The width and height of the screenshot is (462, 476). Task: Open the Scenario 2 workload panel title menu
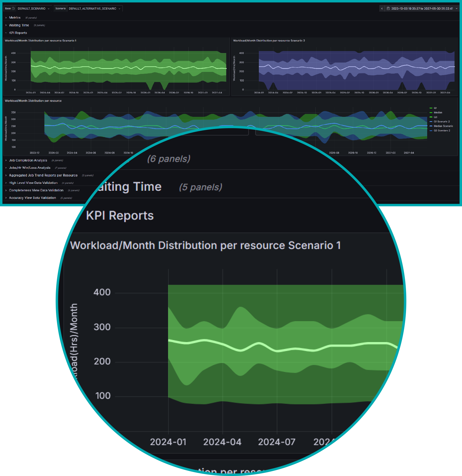click(x=269, y=41)
